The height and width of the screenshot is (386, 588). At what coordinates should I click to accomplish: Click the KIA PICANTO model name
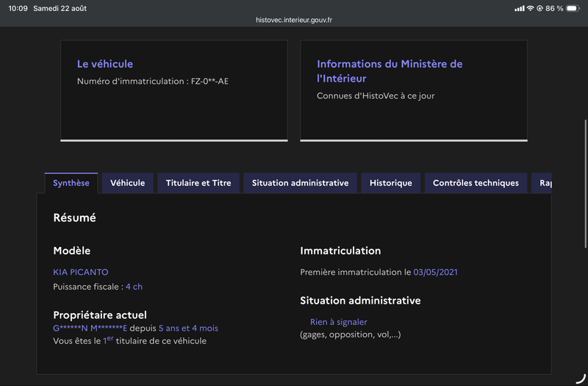coord(81,272)
